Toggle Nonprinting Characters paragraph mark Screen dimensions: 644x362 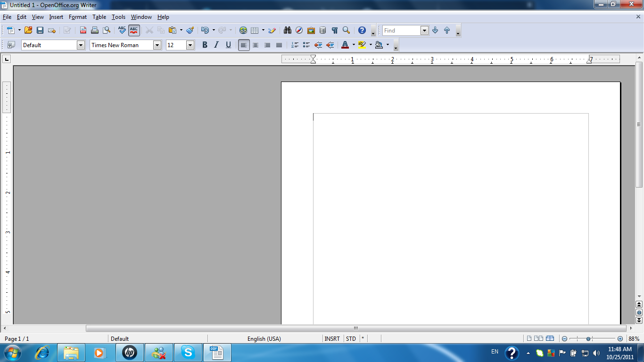pyautogui.click(x=334, y=30)
